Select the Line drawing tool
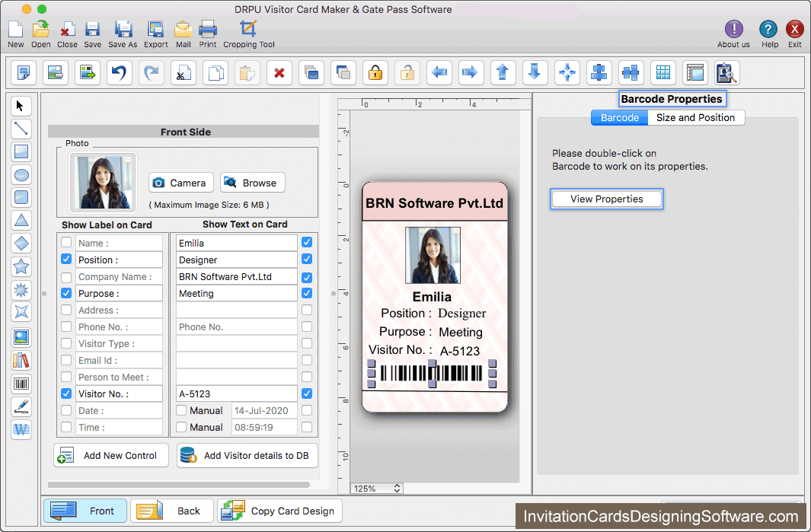811x532 pixels. [x=21, y=129]
